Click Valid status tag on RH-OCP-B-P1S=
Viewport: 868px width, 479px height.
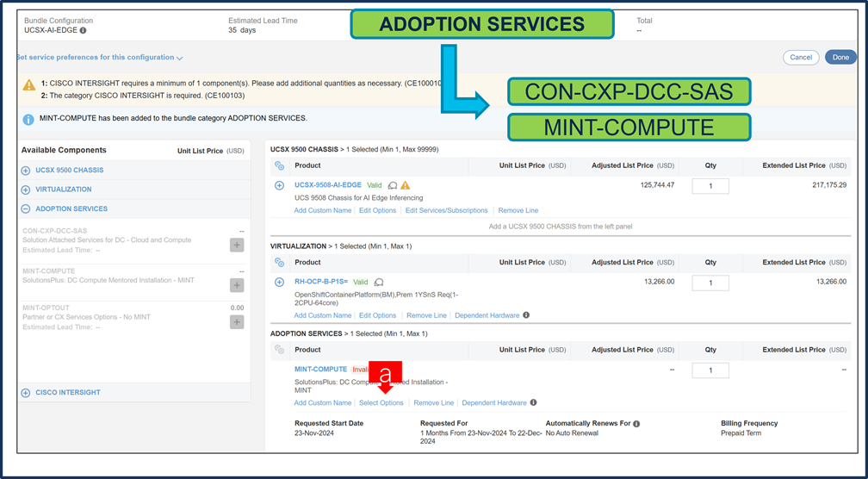[x=361, y=283]
